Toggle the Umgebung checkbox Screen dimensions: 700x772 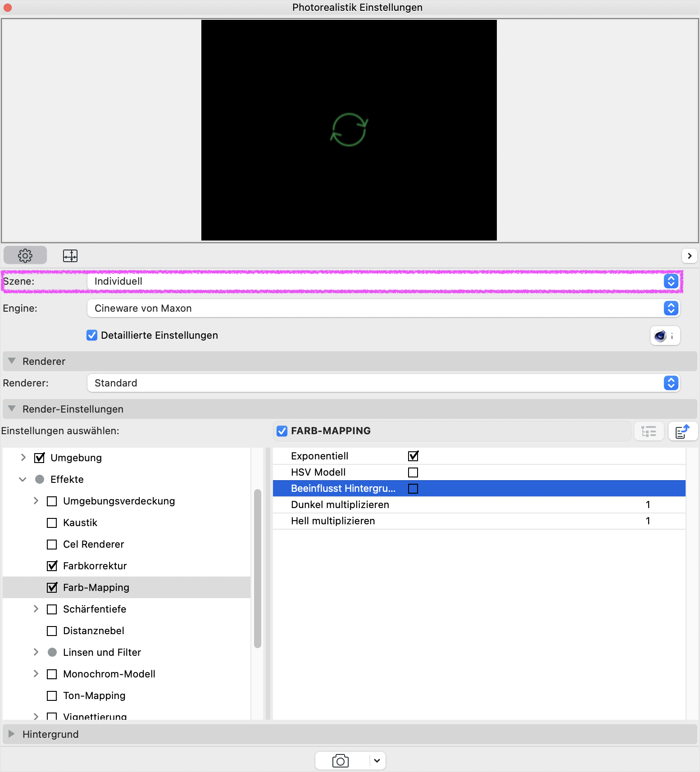click(x=40, y=458)
